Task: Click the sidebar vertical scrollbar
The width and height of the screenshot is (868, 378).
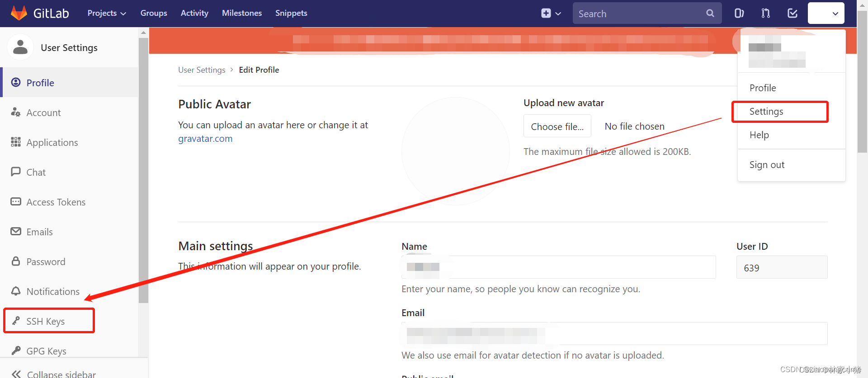Action: click(x=143, y=170)
